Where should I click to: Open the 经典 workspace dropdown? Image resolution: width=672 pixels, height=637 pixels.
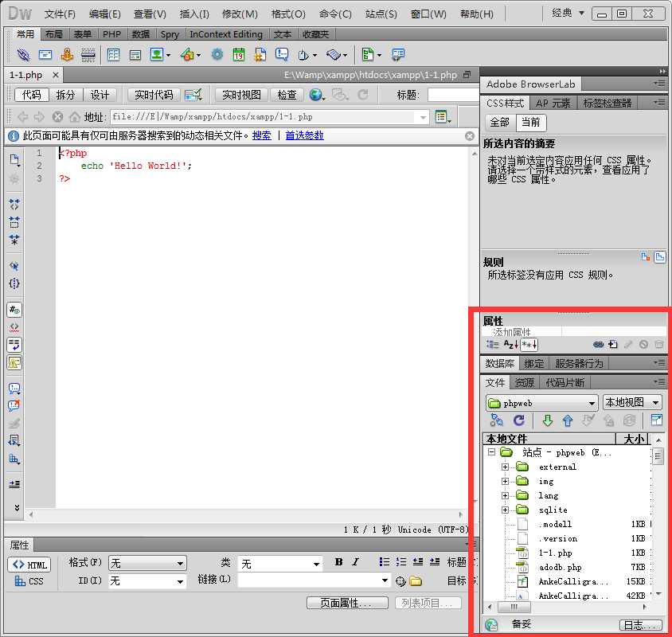[568, 14]
